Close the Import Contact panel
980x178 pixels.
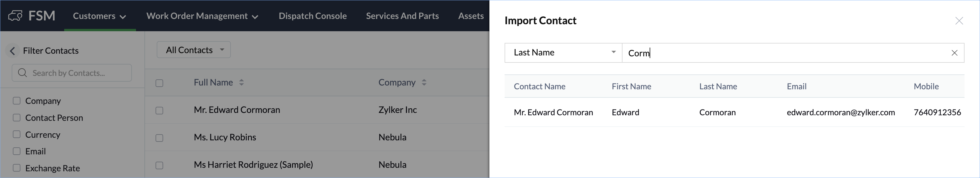pos(959,21)
